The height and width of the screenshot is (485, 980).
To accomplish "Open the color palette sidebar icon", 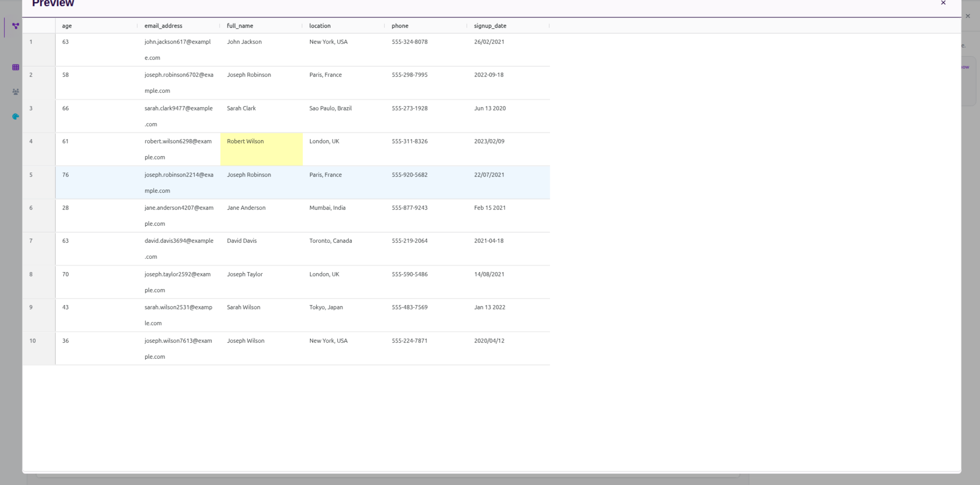I will pos(16,116).
